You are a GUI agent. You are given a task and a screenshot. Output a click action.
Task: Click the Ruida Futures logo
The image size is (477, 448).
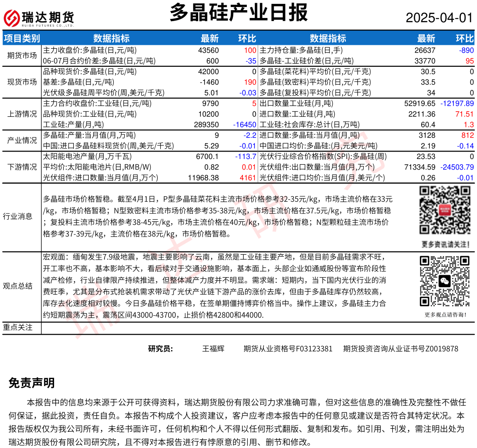[39, 18]
